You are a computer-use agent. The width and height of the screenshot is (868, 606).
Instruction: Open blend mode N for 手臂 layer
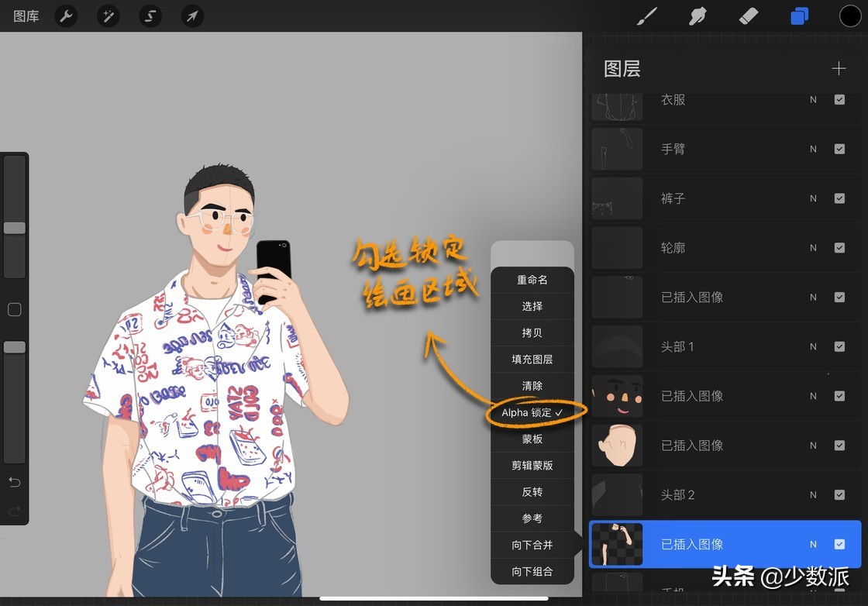pyautogui.click(x=812, y=149)
